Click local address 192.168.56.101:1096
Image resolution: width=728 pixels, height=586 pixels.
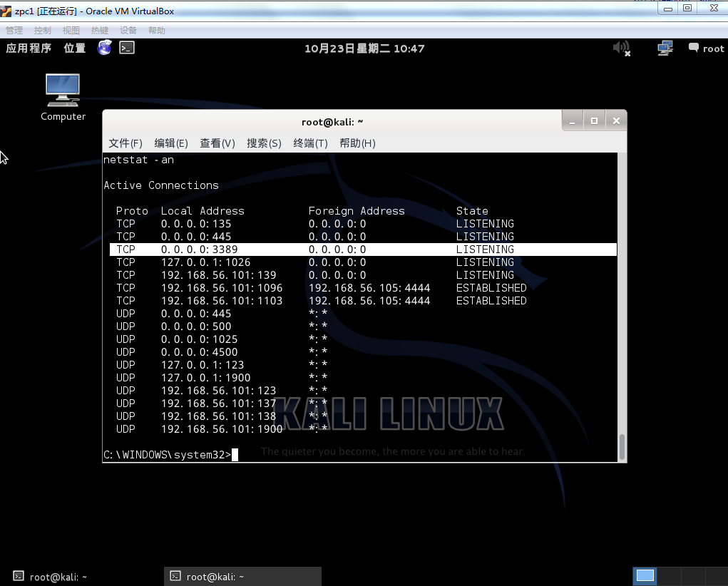click(222, 288)
